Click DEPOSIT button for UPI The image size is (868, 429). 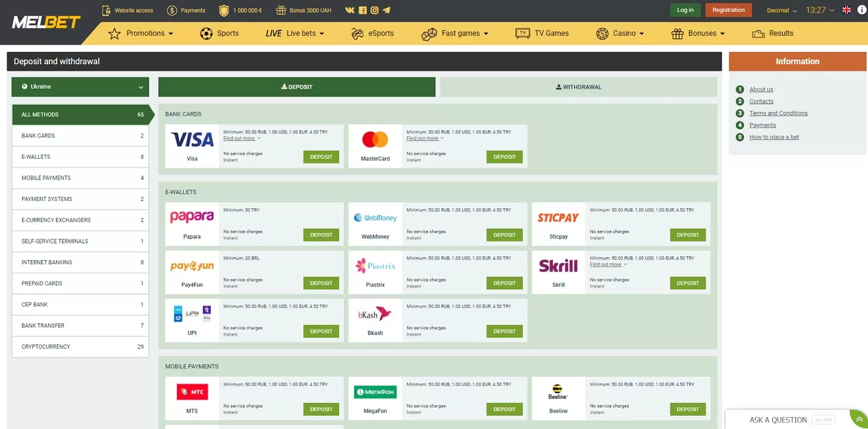[x=321, y=331]
